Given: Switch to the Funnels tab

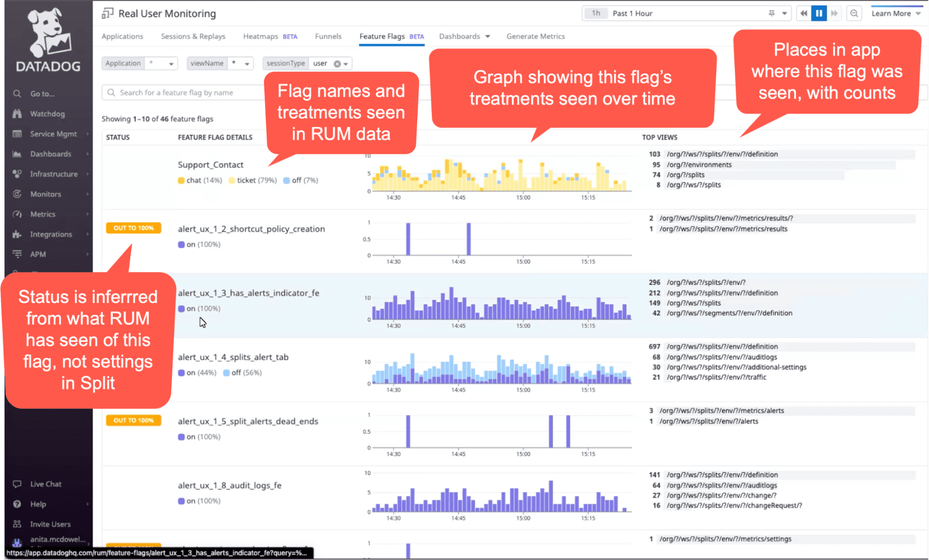Looking at the screenshot, I should (329, 37).
